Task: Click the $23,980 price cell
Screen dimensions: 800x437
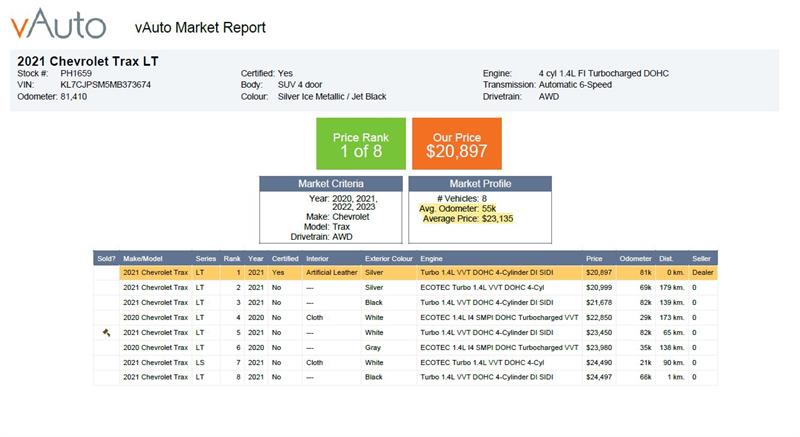Action: (599, 347)
